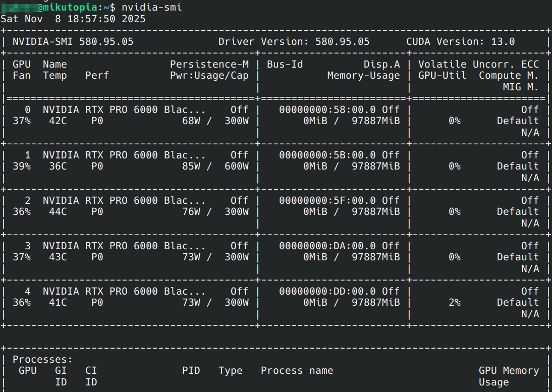
Task: Click GPU 2 power usage 76W
Action: [x=191, y=212]
